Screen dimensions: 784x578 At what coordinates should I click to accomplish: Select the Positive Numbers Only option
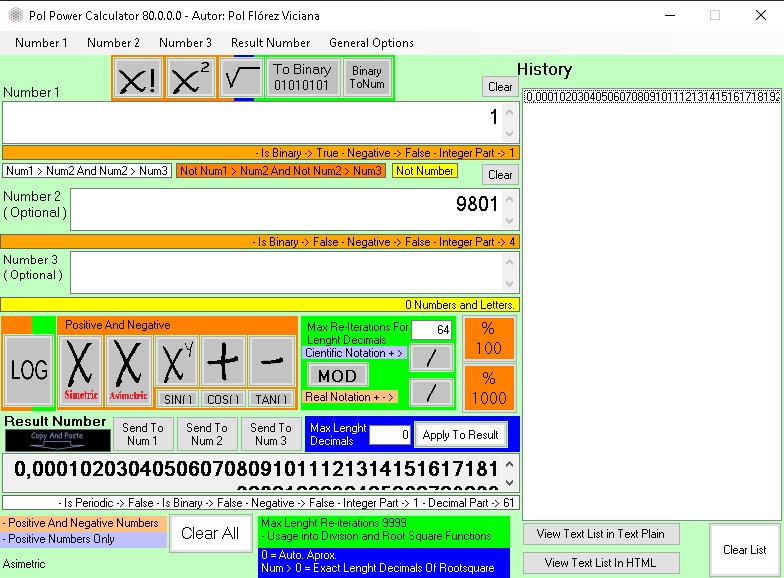pos(83,539)
